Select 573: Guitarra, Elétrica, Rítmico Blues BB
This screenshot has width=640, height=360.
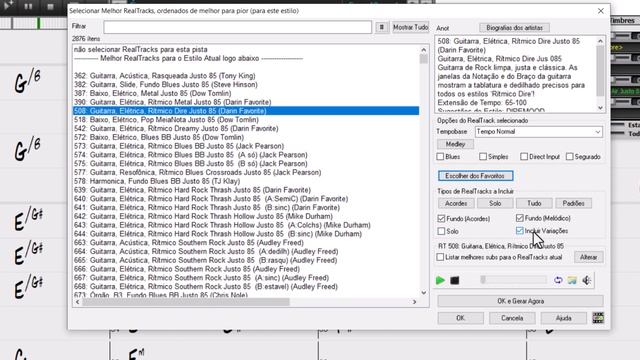(x=179, y=146)
